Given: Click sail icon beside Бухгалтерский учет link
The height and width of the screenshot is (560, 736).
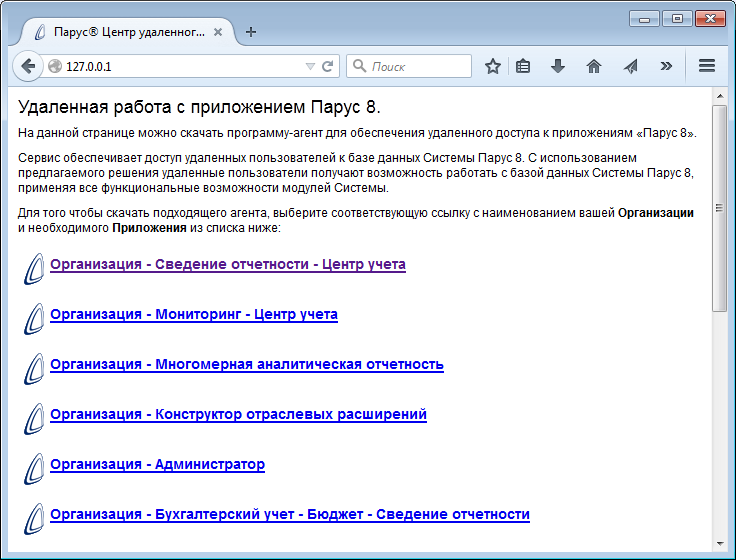Looking at the screenshot, I should click(x=34, y=519).
